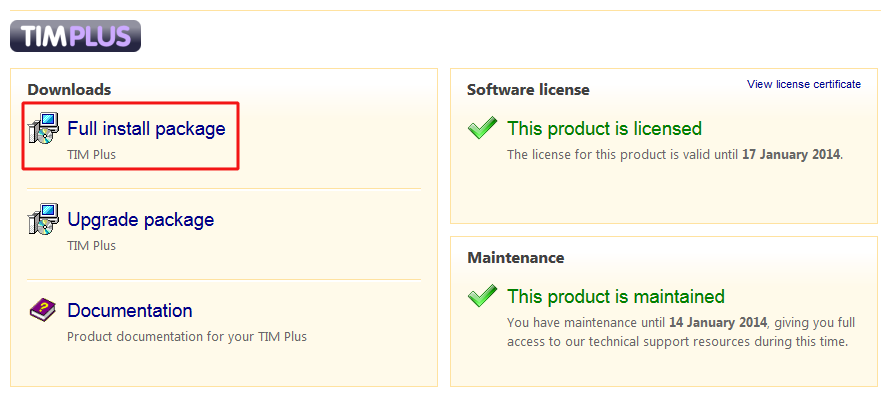The width and height of the screenshot is (887, 395).
Task: Open the Full install package link
Action: 147,128
